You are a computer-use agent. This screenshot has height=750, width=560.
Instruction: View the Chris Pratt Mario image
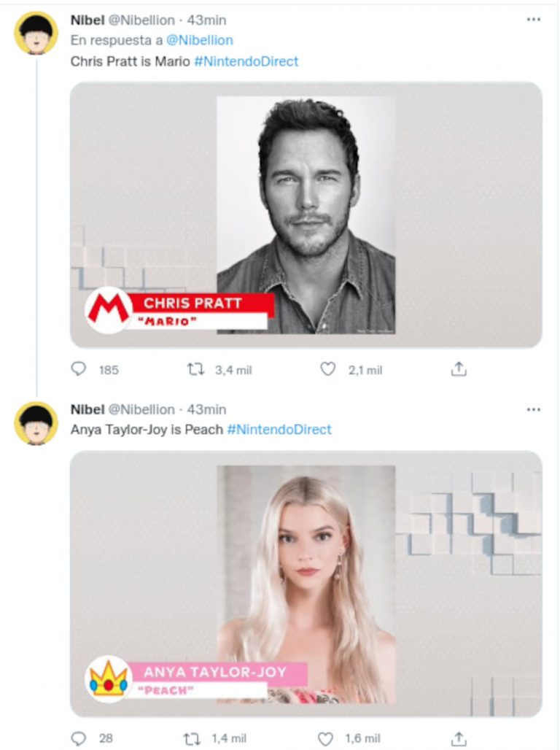pyautogui.click(x=306, y=215)
